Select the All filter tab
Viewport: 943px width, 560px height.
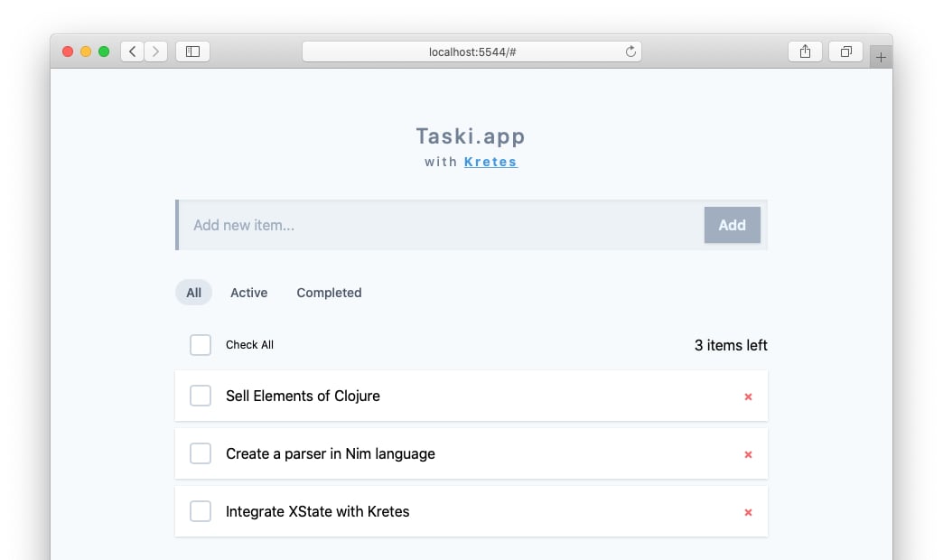pyautogui.click(x=193, y=293)
